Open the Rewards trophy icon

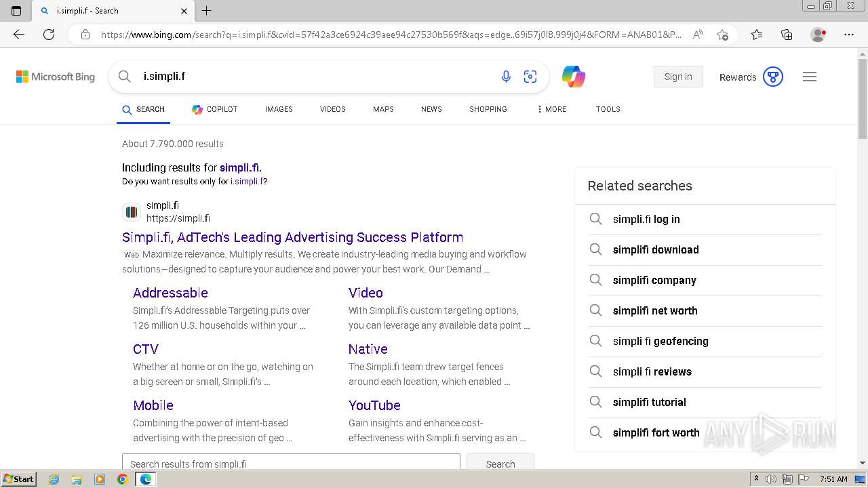[x=773, y=77]
